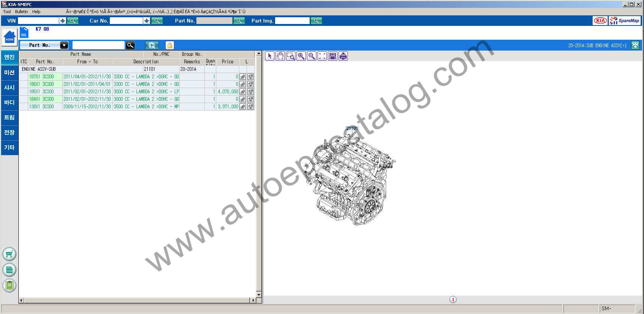Open the Tool menu
Viewport: 644px width, 314px height.
pyautogui.click(x=7, y=12)
